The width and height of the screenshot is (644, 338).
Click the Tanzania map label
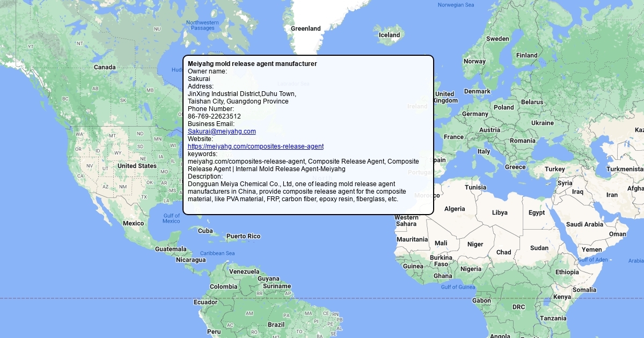click(x=553, y=318)
